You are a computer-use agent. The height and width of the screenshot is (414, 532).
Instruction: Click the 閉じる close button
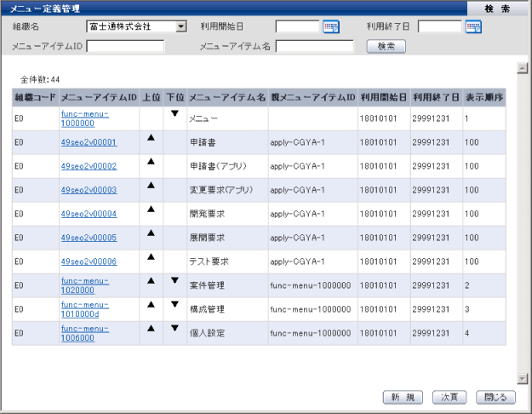click(x=495, y=397)
